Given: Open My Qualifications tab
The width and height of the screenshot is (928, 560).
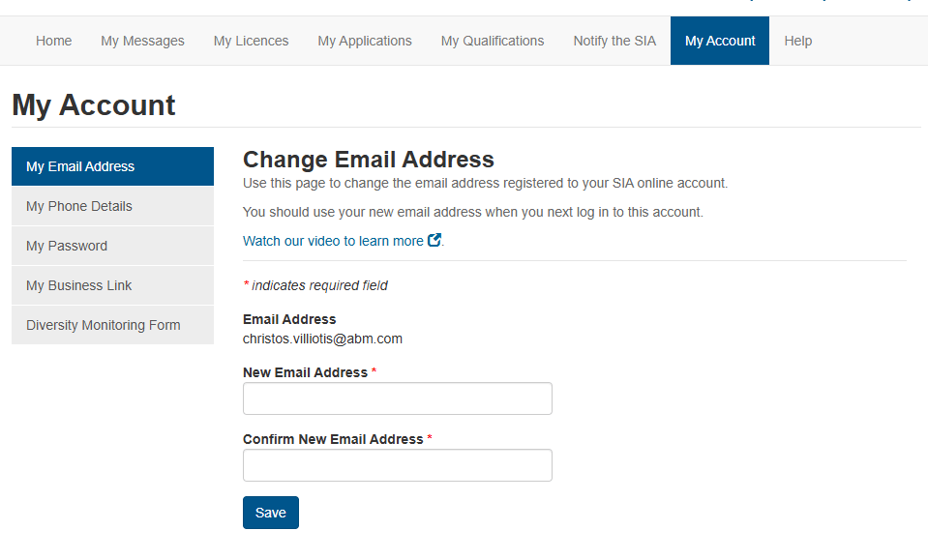Looking at the screenshot, I should 493,41.
